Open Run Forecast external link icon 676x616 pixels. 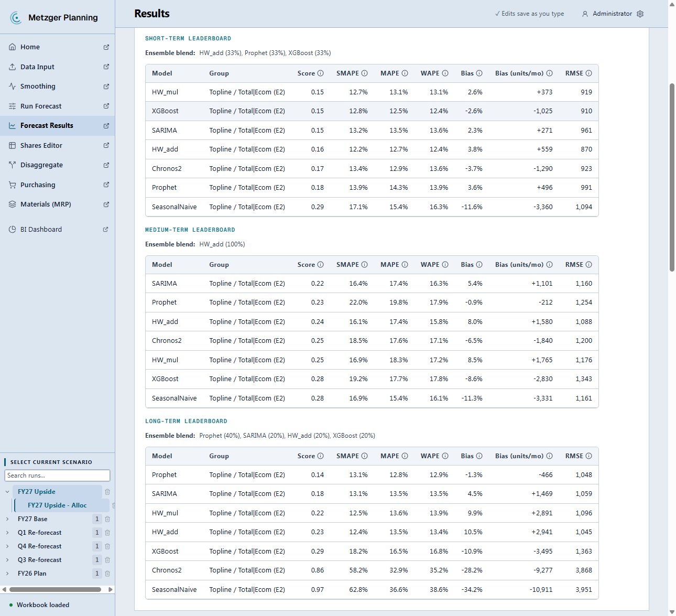[x=106, y=106]
